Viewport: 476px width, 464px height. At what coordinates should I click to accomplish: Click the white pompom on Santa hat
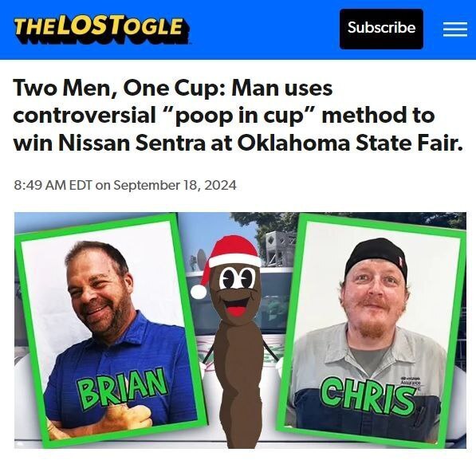tap(199, 293)
